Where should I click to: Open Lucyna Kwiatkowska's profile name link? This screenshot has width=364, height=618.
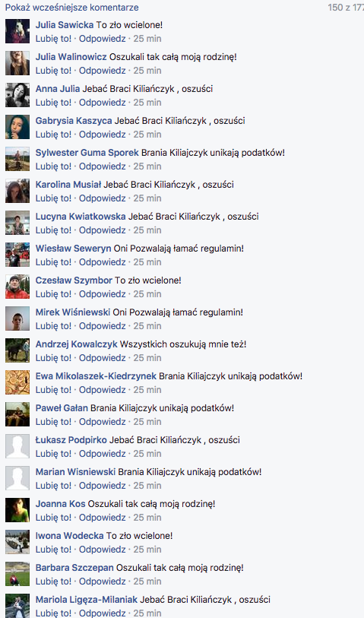tap(81, 217)
